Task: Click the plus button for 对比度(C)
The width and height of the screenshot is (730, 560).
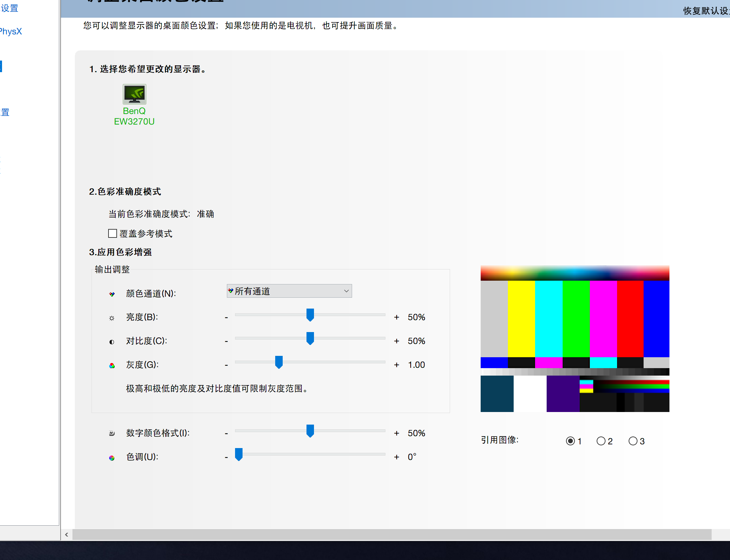Action: 397,341
